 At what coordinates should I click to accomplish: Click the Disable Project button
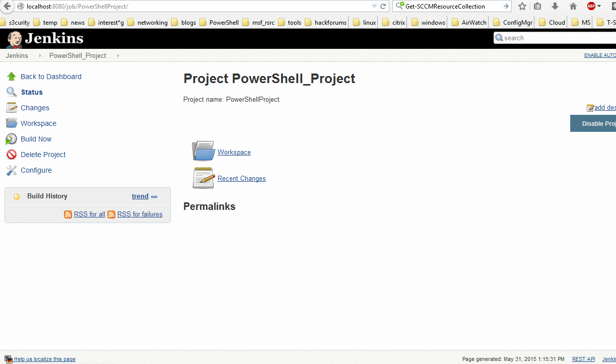point(593,123)
